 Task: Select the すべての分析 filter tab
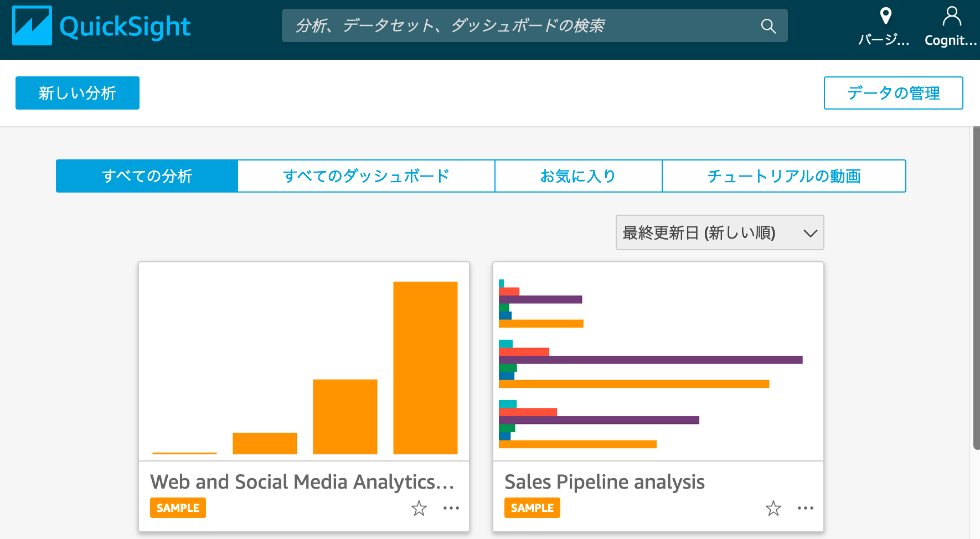coord(147,175)
